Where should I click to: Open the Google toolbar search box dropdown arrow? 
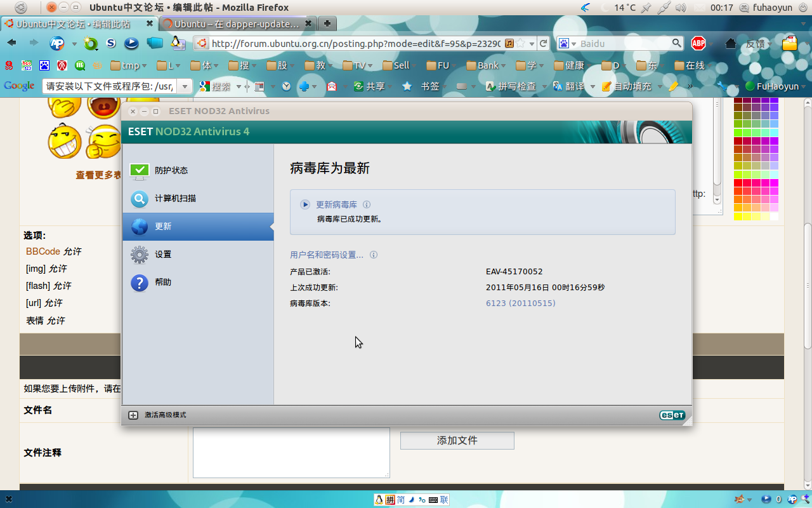click(185, 86)
